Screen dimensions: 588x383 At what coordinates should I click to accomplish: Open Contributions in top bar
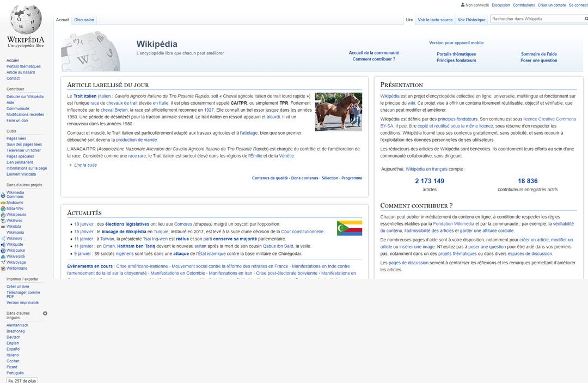tap(524, 5)
